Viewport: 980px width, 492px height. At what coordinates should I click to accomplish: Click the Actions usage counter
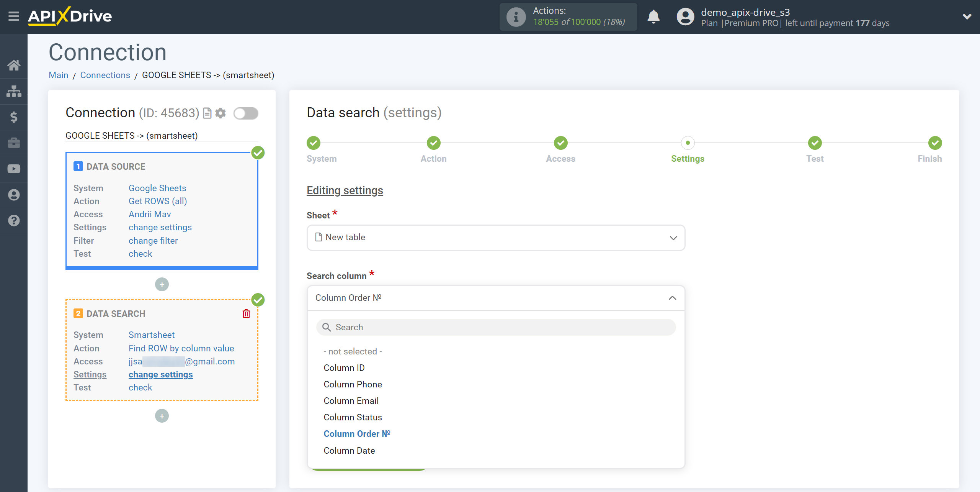pyautogui.click(x=568, y=17)
